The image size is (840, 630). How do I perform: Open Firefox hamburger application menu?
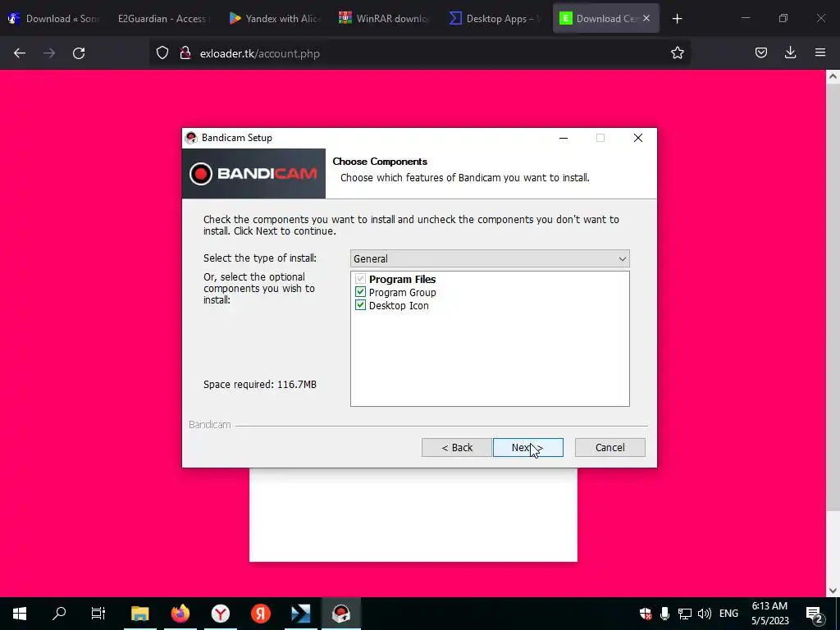(x=820, y=53)
